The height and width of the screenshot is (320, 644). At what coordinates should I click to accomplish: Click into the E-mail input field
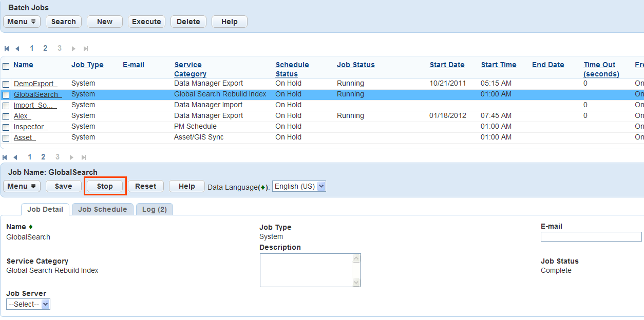[x=591, y=236]
